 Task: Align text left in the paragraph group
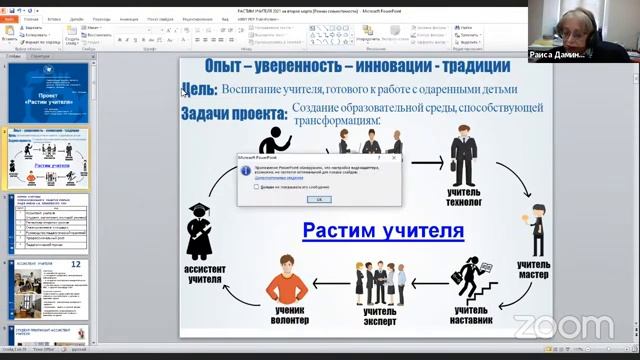[x=198, y=40]
